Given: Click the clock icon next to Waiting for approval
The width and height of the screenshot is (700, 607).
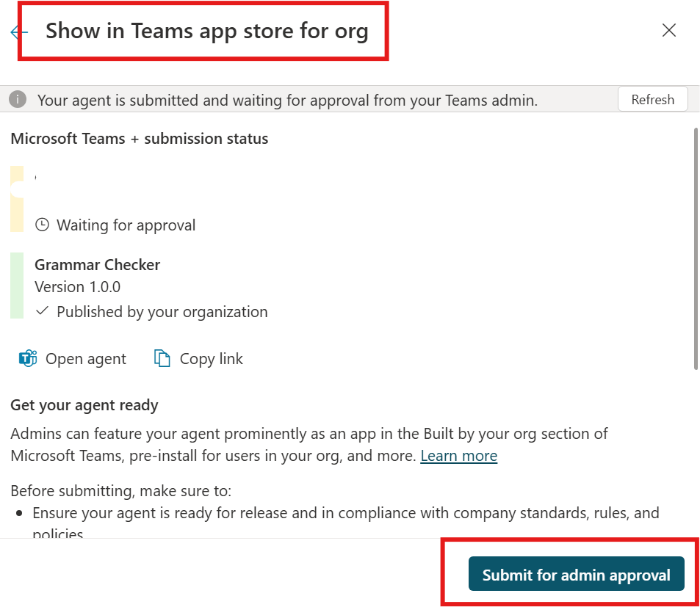Looking at the screenshot, I should click(42, 225).
